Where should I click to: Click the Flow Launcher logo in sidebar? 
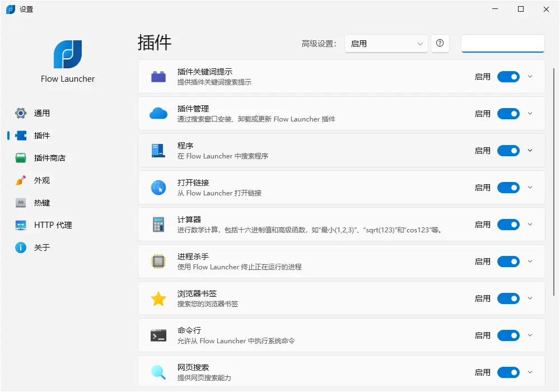click(x=68, y=54)
